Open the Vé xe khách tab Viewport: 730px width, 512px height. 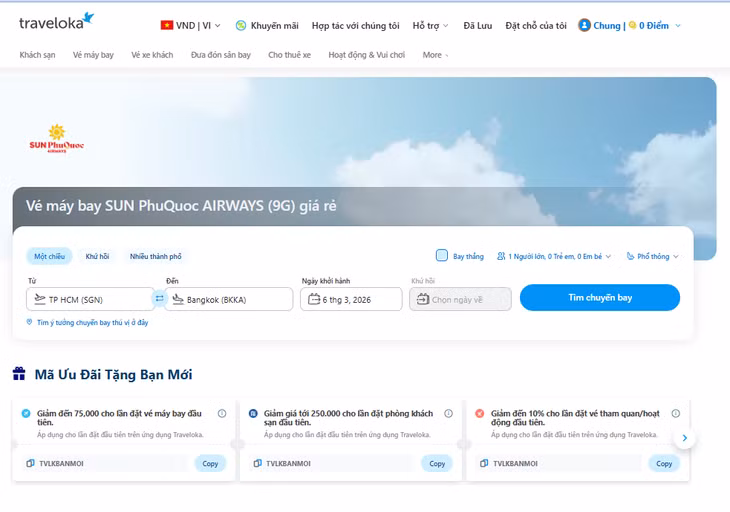[x=152, y=55]
